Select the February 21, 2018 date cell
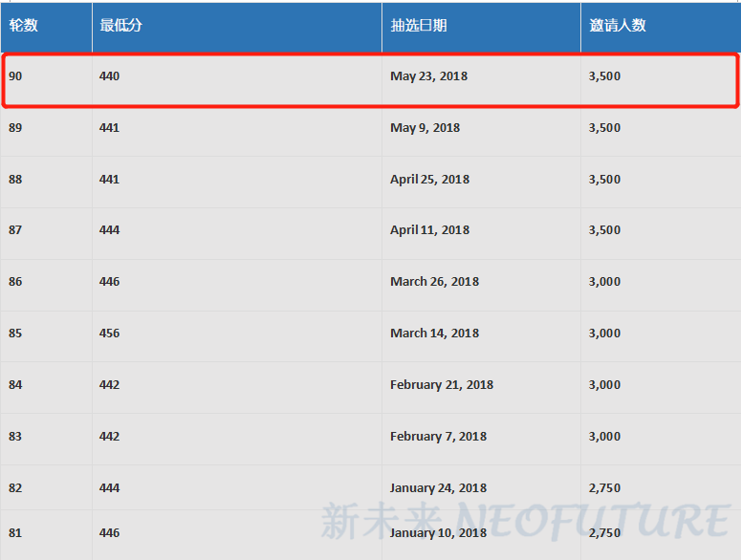Image resolution: width=741 pixels, height=560 pixels. click(x=442, y=385)
